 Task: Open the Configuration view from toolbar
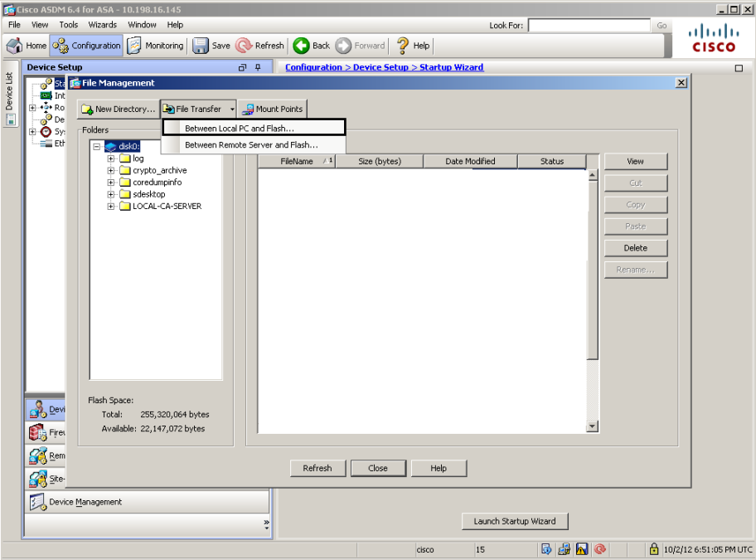click(x=86, y=46)
